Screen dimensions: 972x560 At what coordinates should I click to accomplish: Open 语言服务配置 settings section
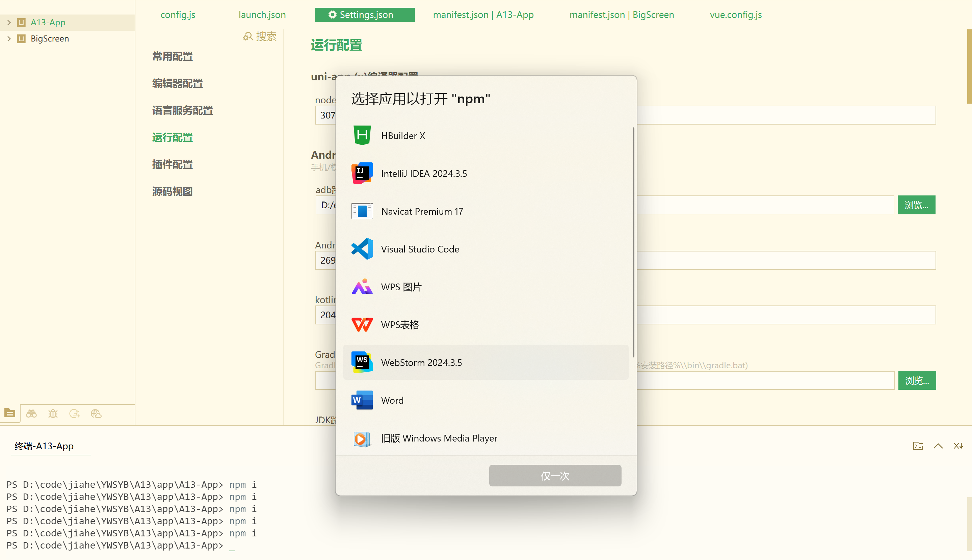(x=182, y=110)
